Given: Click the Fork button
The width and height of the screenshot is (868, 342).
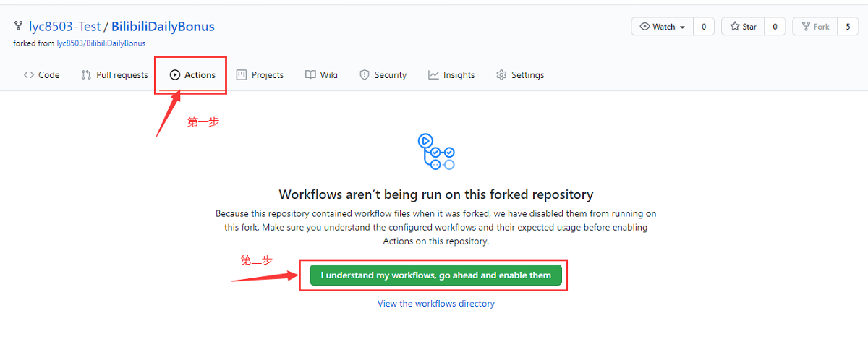Looking at the screenshot, I should click(x=814, y=27).
